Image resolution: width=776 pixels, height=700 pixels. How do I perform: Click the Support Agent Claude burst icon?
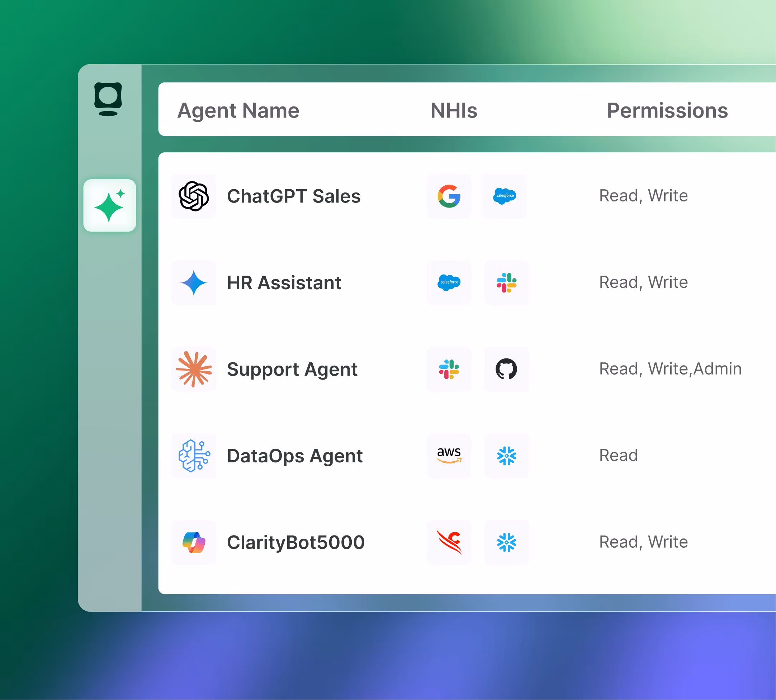194,369
